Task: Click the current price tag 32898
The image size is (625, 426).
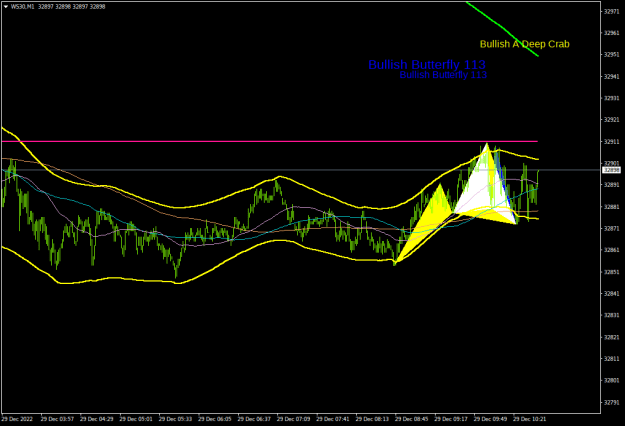Action: point(611,170)
